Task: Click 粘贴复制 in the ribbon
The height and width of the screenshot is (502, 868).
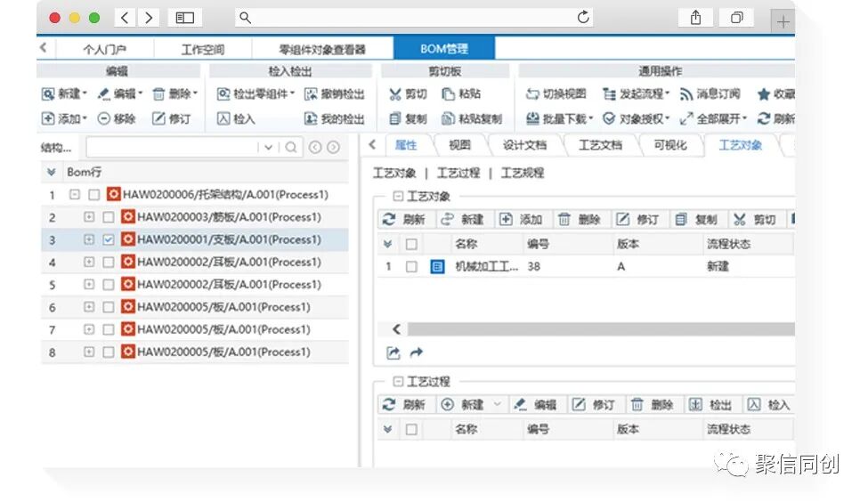Action: (472, 117)
